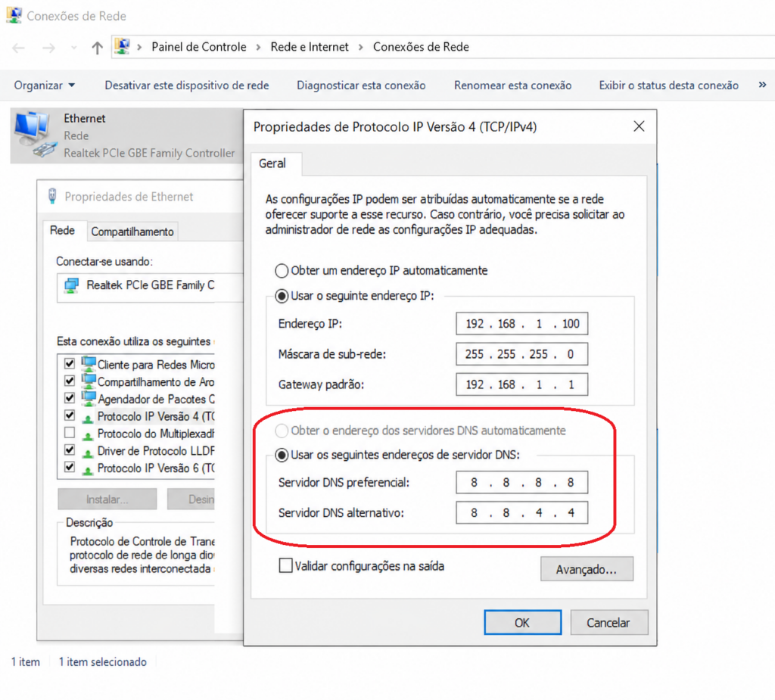
Task: Select Protocolo IP Versão 6 item icon
Action: [x=88, y=470]
